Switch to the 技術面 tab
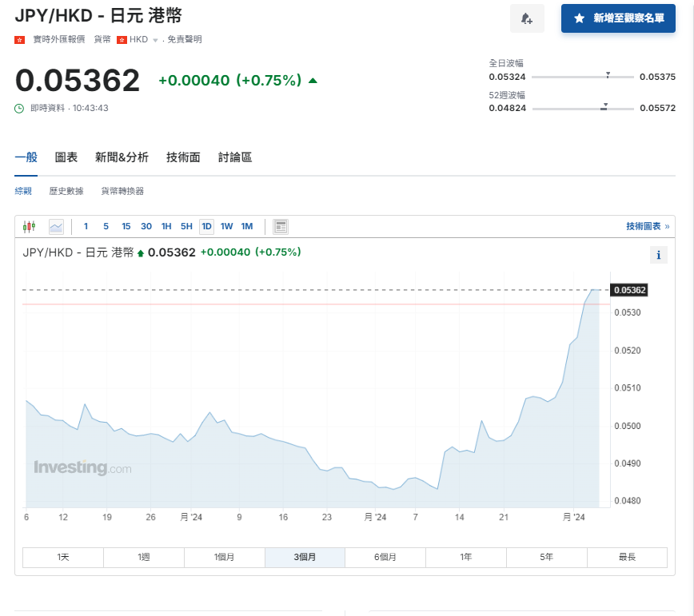Image resolution: width=694 pixels, height=616 pixels. [182, 157]
